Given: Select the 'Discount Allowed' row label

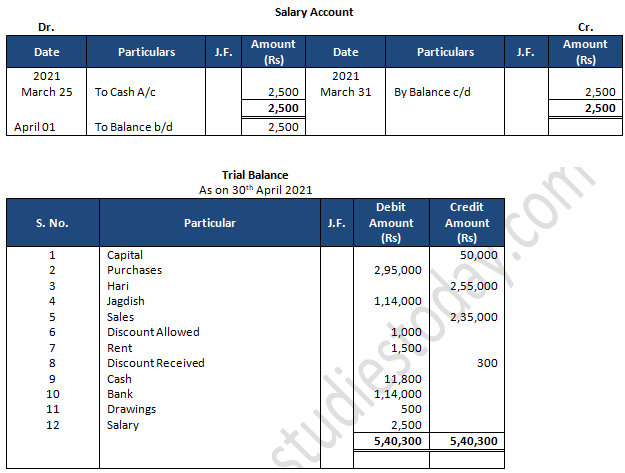Looking at the screenshot, I should [153, 332].
